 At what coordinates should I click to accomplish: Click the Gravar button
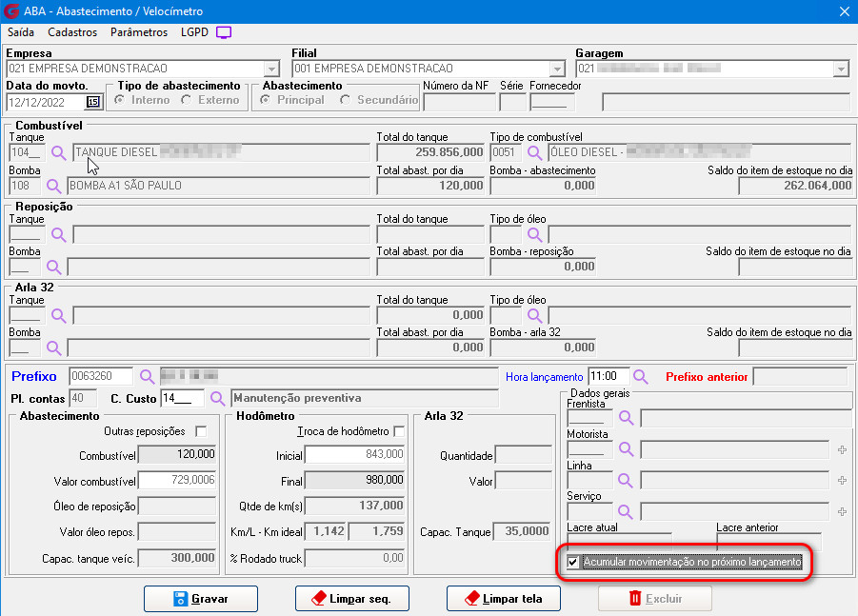click(201, 599)
